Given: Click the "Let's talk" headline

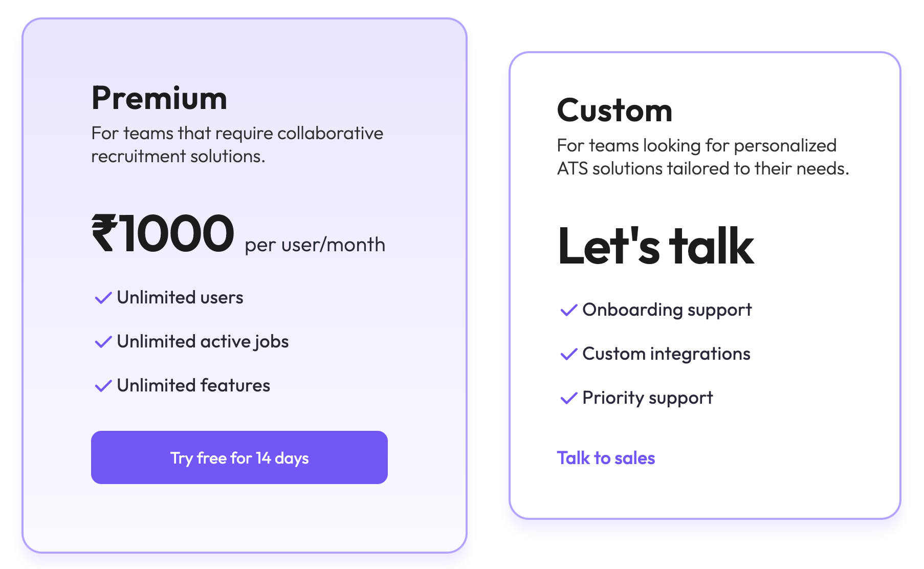Looking at the screenshot, I should (x=655, y=247).
